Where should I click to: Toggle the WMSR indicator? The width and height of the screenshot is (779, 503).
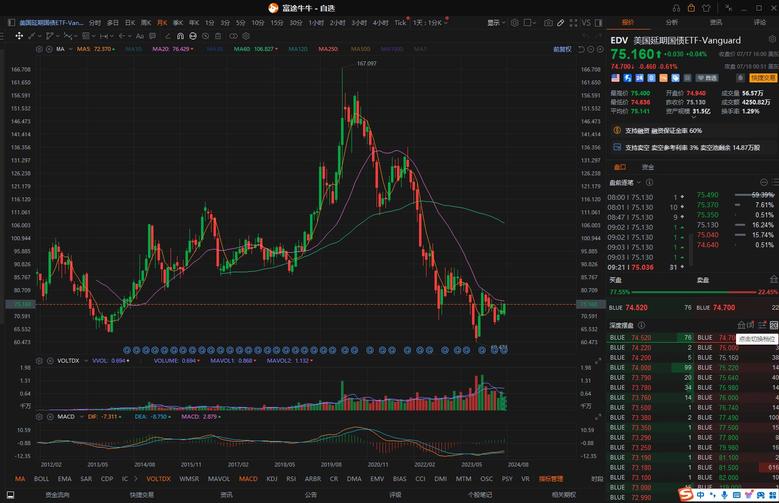(189, 479)
